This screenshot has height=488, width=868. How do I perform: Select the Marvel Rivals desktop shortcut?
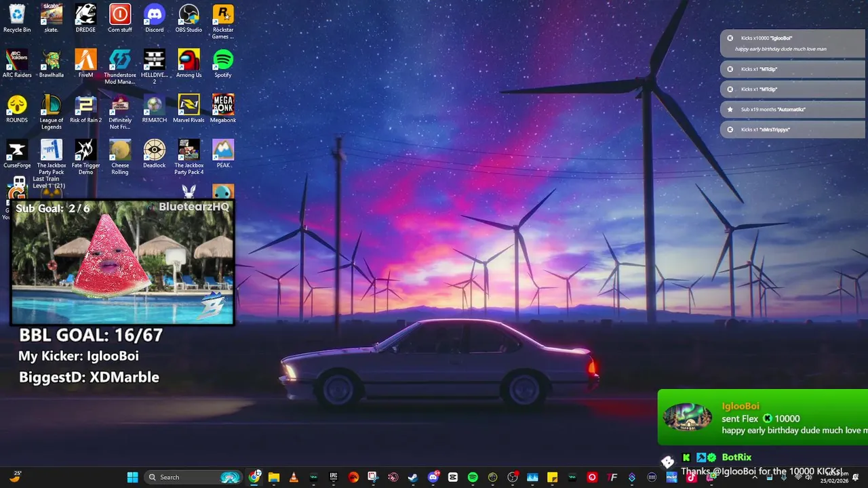pos(189,109)
